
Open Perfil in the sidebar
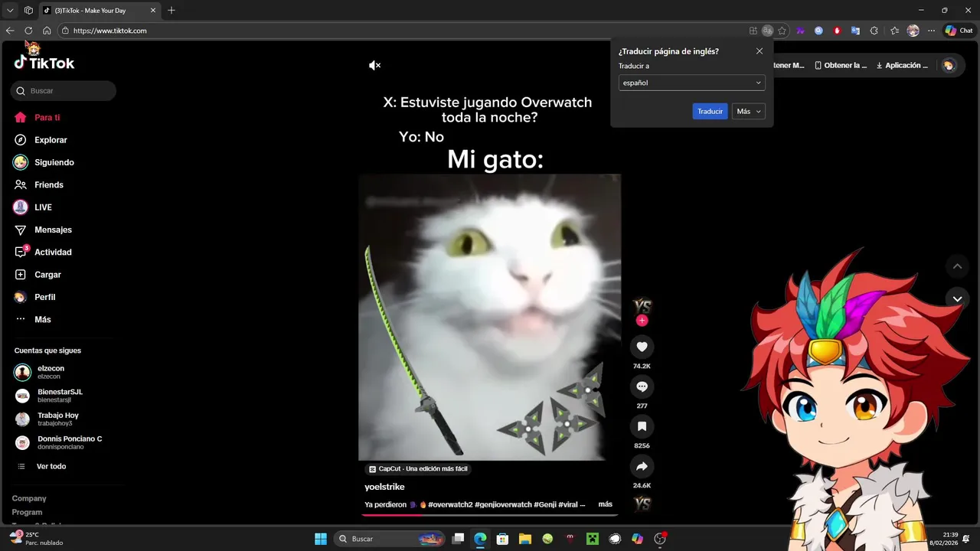click(34, 297)
